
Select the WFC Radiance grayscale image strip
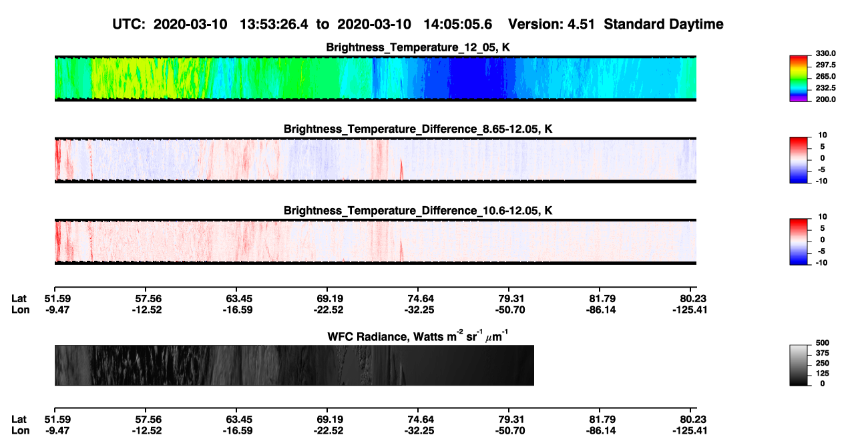point(294,365)
